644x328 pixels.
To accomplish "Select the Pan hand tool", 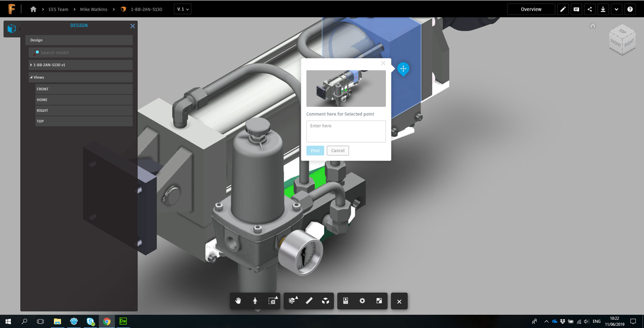I will tap(238, 301).
